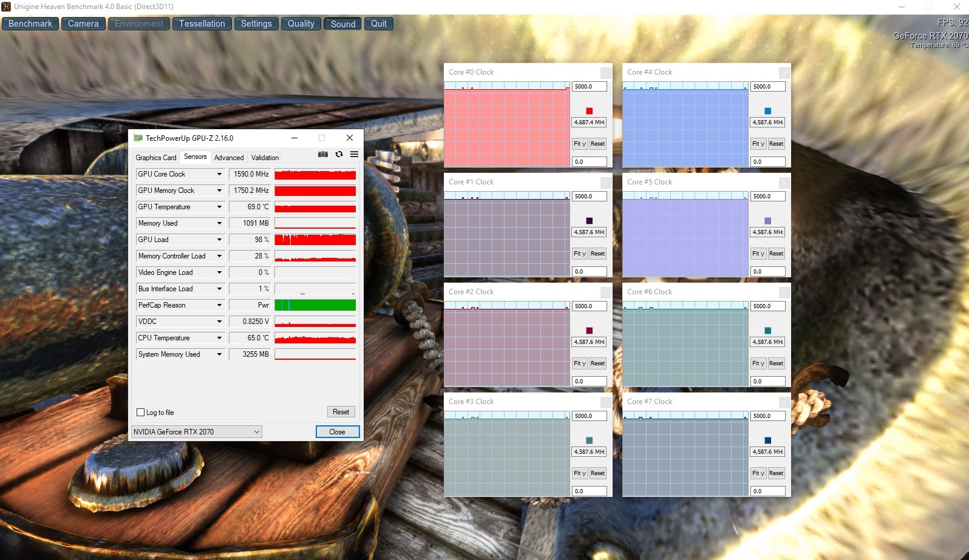969x560 pixels.
Task: Click the Core #7 upper limit field 5000.0
Action: coord(768,416)
